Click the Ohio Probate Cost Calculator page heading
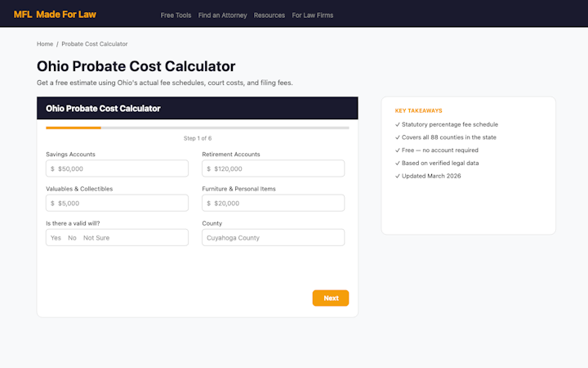This screenshot has height=368, width=588. (x=136, y=66)
